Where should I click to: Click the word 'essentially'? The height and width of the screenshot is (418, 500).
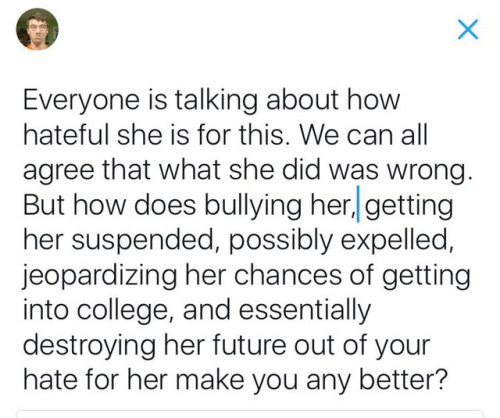(x=304, y=311)
